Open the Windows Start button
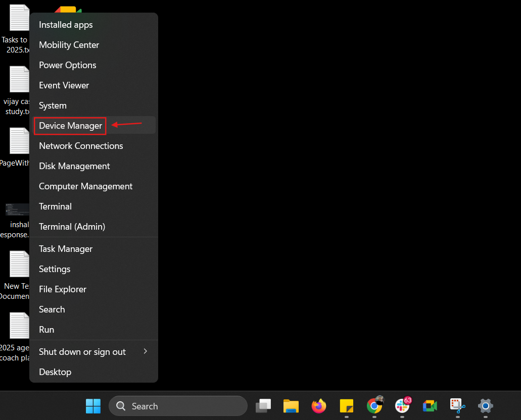The width and height of the screenshot is (521, 420). click(93, 406)
